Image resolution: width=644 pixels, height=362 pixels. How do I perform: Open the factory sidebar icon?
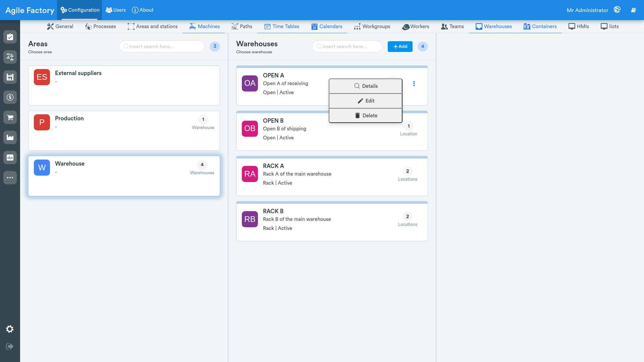coord(10,137)
